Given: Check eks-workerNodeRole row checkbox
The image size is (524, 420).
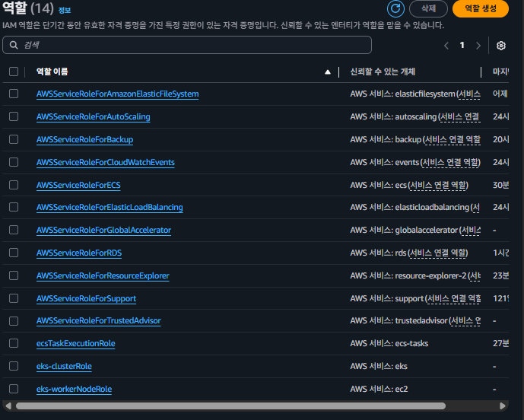Looking at the screenshot, I should 14,389.
